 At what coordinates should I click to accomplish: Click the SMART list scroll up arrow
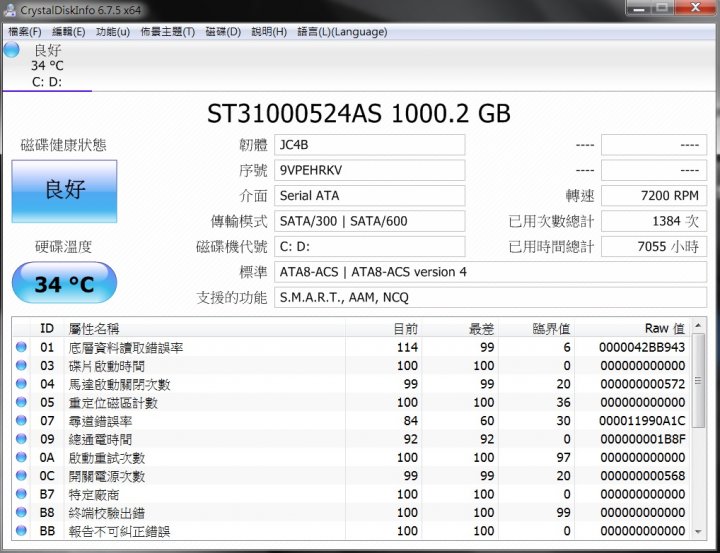point(698,326)
